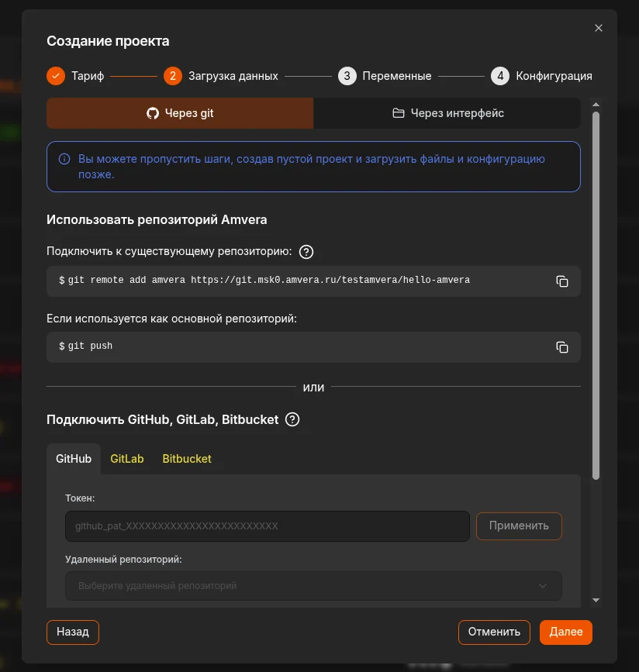Proceed with the Далее button
The width and height of the screenshot is (639, 672).
coord(565,632)
